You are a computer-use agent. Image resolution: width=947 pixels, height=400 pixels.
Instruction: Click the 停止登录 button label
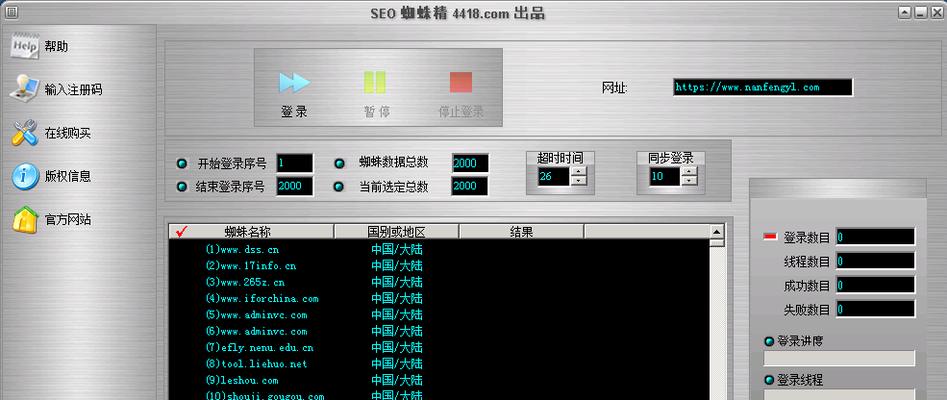[x=461, y=112]
